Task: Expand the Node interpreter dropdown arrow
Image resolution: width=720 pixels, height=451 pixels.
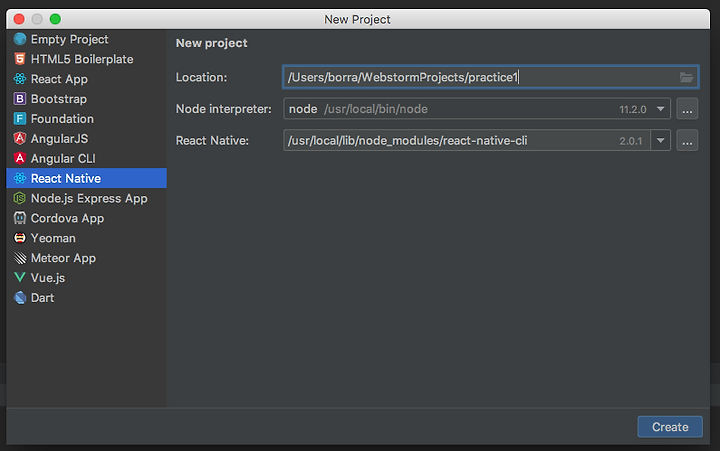Action: coord(660,109)
